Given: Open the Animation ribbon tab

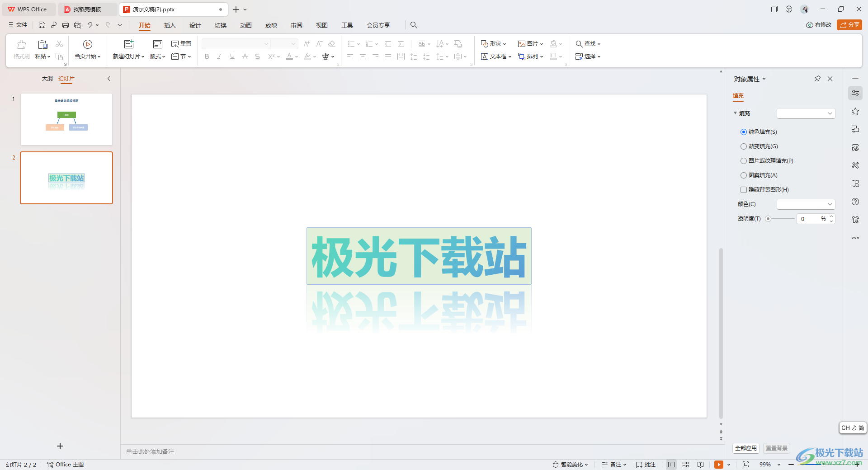Looking at the screenshot, I should coord(245,25).
